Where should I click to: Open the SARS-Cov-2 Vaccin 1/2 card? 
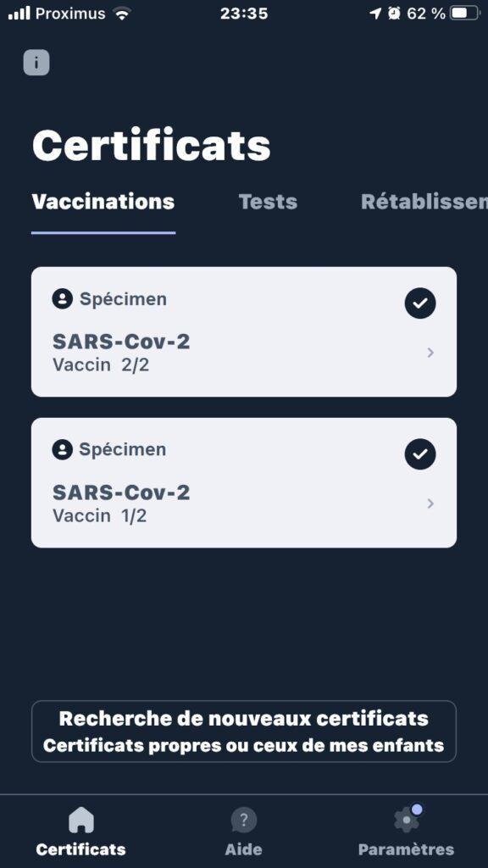244,482
